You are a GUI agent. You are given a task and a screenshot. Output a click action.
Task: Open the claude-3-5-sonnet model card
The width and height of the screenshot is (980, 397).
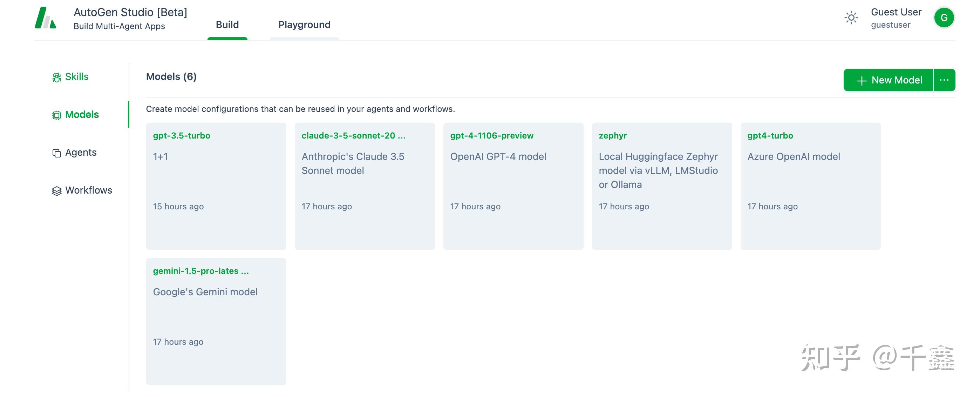(x=365, y=186)
